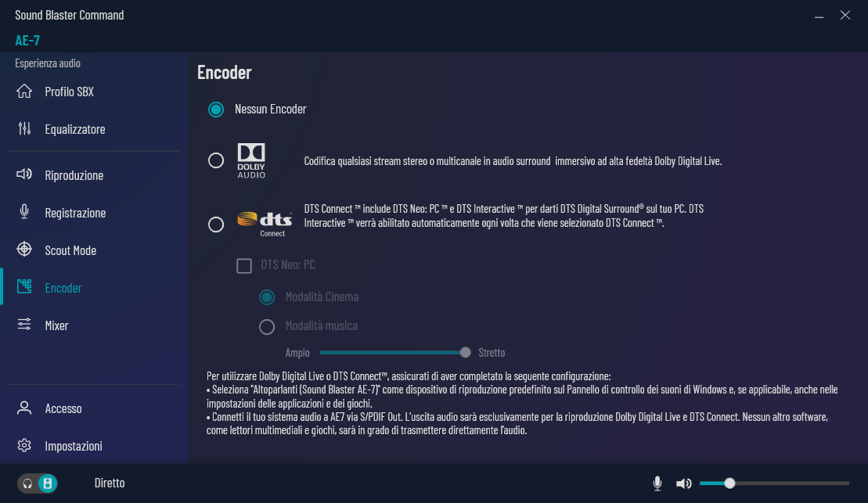868x503 pixels.
Task: Toggle headphones/speakers output switch
Action: pos(38,483)
